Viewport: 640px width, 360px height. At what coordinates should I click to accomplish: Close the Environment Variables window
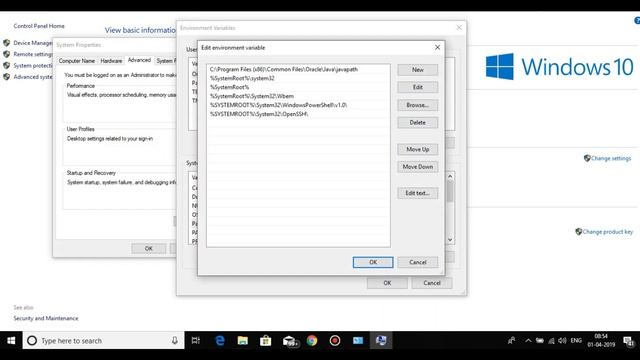(x=459, y=27)
